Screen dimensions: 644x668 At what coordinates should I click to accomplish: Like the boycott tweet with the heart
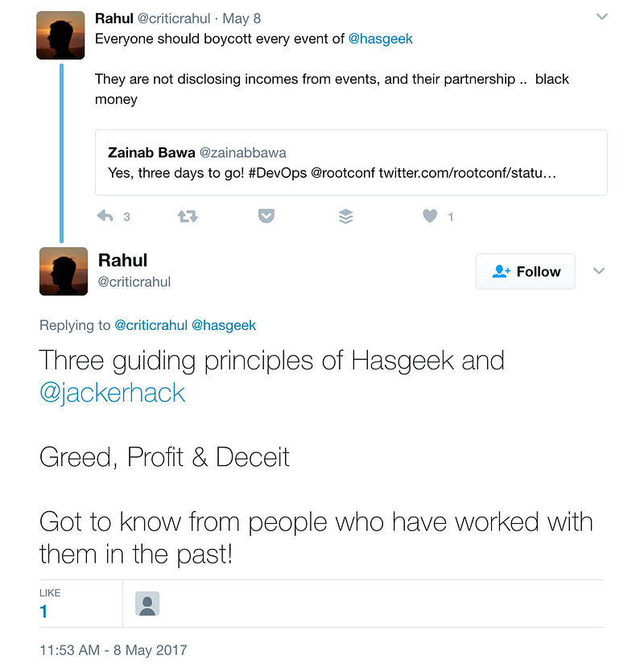pos(430,216)
